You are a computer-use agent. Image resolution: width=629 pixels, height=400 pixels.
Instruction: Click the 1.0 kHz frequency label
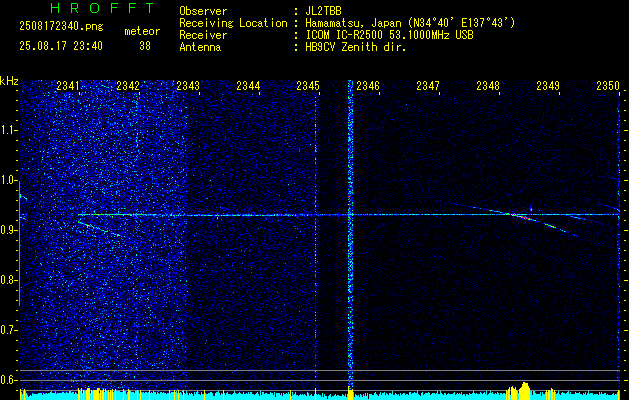(8, 180)
